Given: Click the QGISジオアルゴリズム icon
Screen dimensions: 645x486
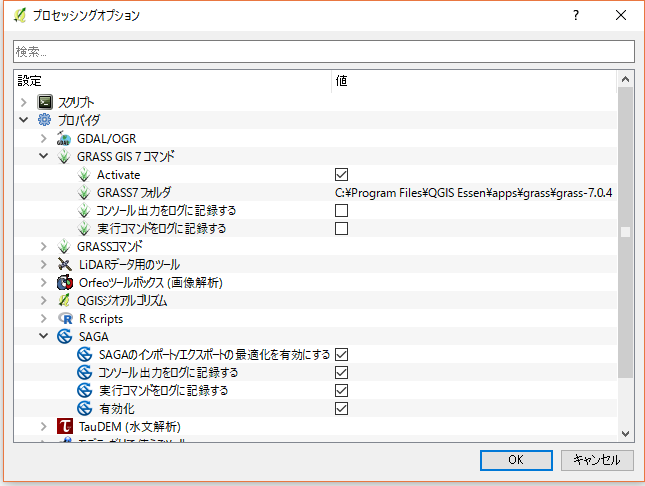Looking at the screenshot, I should tap(64, 300).
